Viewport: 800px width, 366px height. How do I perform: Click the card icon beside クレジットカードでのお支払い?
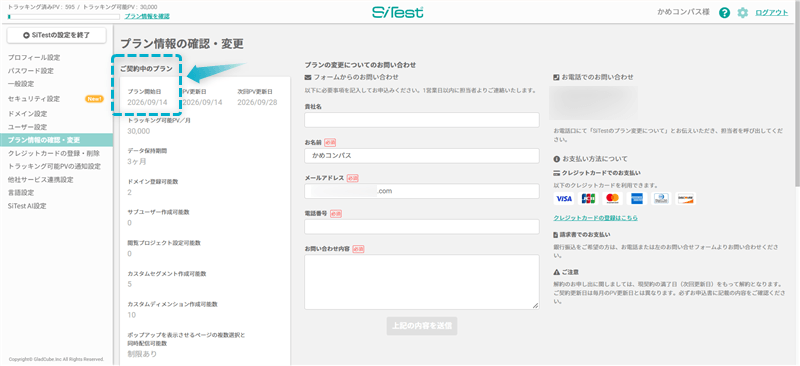[x=557, y=174]
